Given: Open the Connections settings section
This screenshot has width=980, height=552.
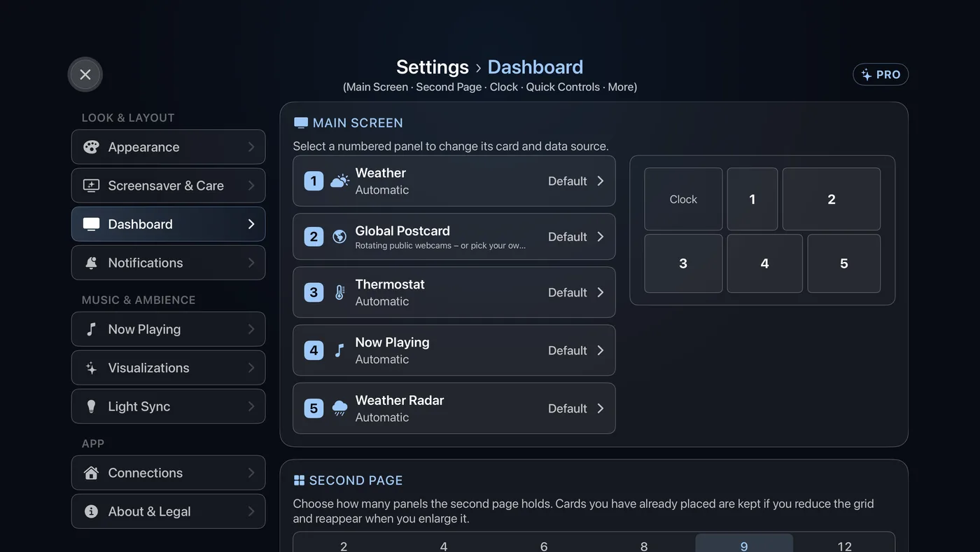Looking at the screenshot, I should (x=168, y=473).
